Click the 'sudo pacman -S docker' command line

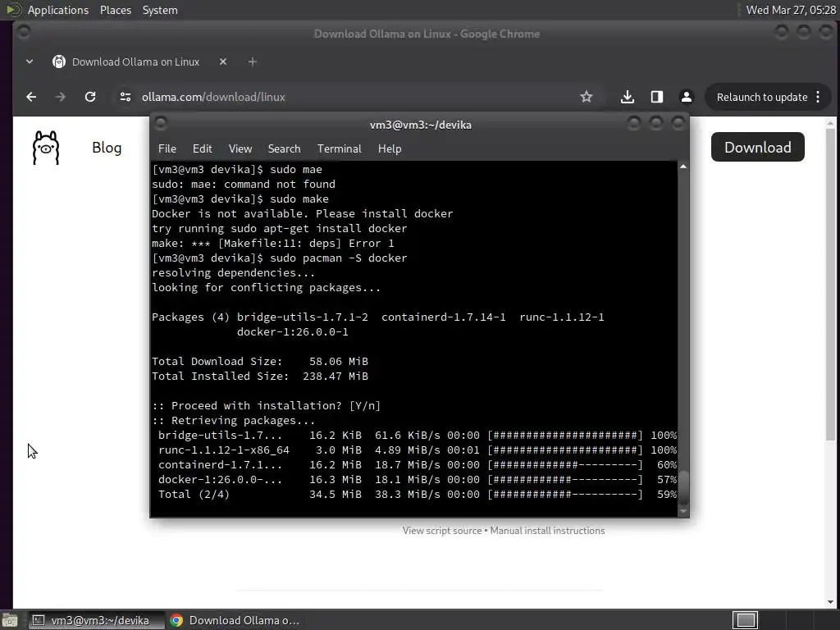(279, 258)
